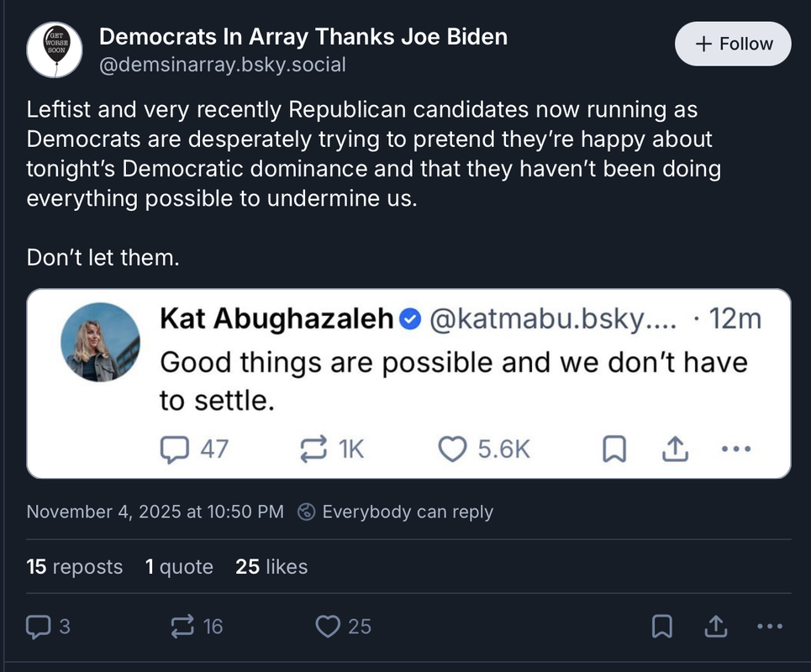The height and width of the screenshot is (672, 811).
Task: Repost Kat Abughazaleh's quoted post
Action: [313, 449]
